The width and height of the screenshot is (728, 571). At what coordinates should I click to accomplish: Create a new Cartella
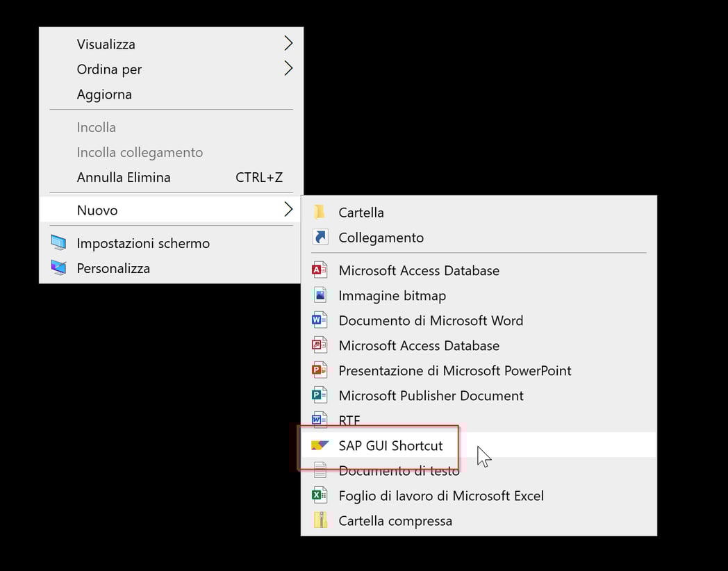point(361,212)
